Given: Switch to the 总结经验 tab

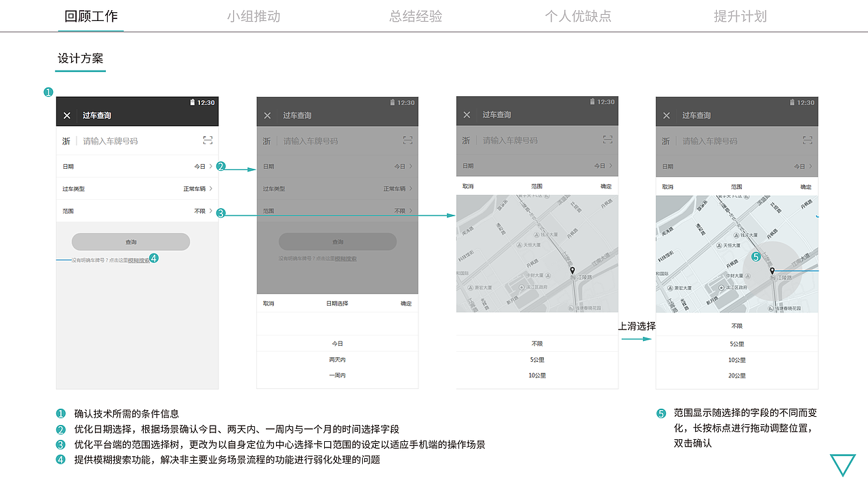Looking at the screenshot, I should tap(416, 16).
